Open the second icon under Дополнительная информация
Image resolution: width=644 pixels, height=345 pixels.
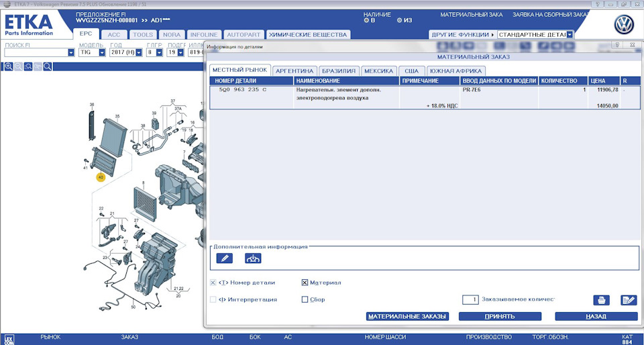(x=253, y=258)
